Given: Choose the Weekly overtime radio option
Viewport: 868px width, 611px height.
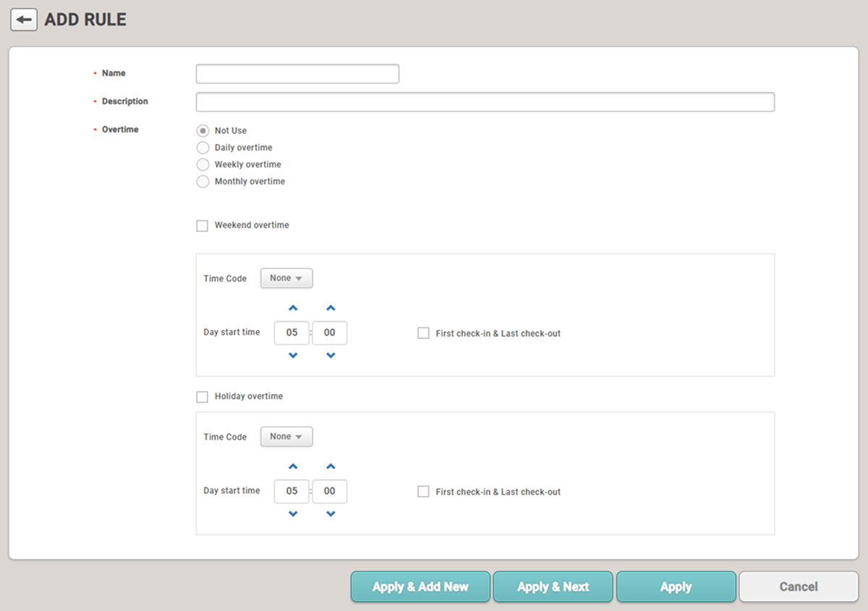Looking at the screenshot, I should point(203,165).
